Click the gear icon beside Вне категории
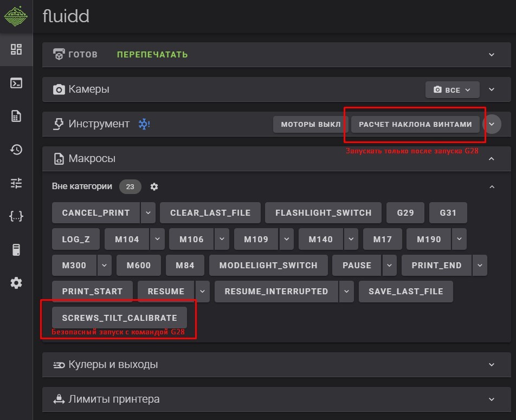This screenshot has width=516, height=420. [154, 186]
